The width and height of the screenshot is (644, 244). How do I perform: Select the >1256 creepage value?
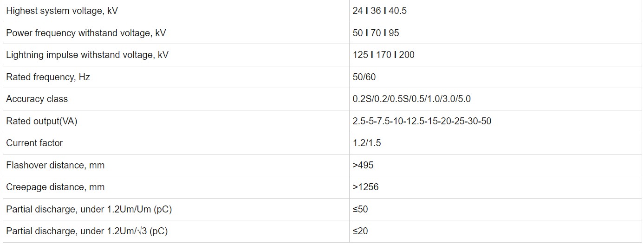[365, 187]
